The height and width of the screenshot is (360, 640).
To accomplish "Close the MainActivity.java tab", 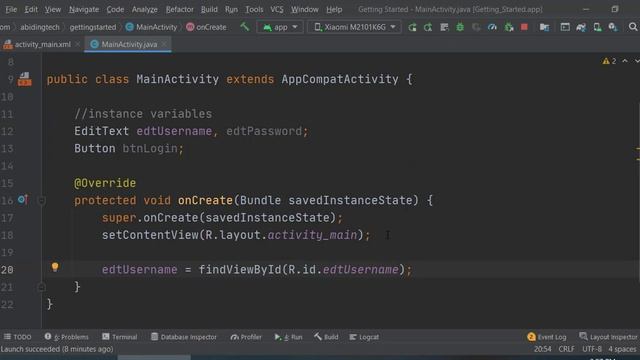I will [164, 44].
